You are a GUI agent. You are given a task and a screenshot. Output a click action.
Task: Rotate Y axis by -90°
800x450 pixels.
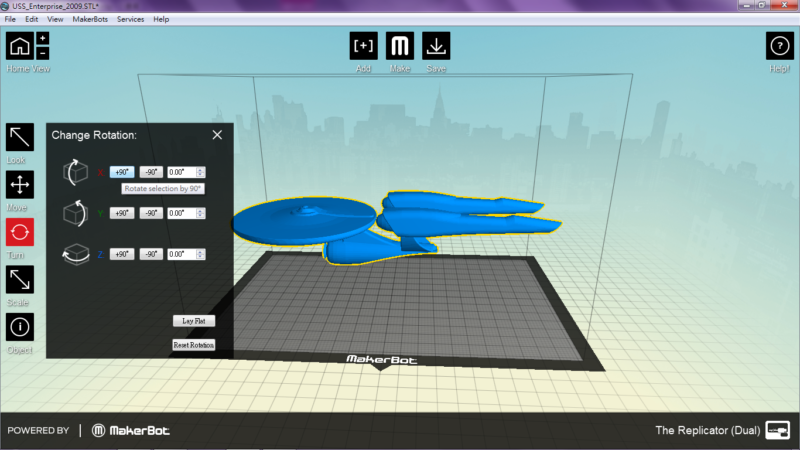151,213
